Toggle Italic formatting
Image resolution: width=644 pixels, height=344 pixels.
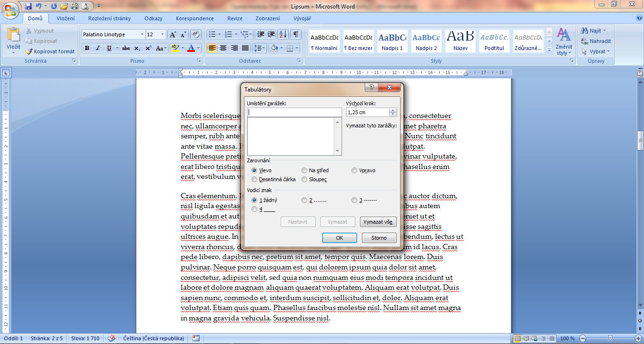coord(98,48)
